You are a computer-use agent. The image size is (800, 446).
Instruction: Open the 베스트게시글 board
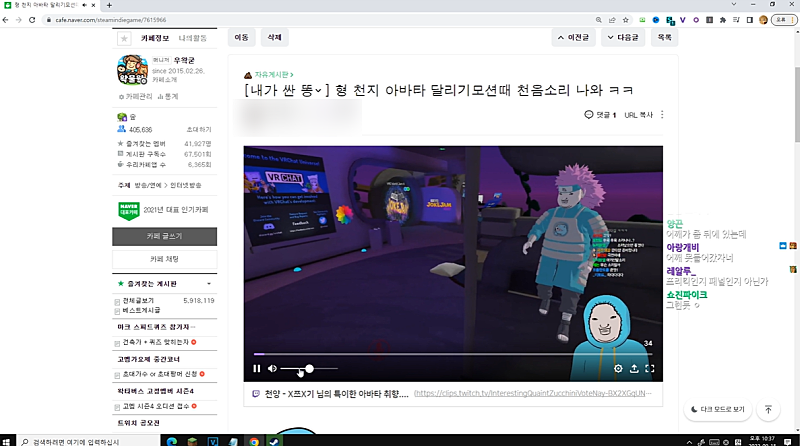[x=141, y=310]
